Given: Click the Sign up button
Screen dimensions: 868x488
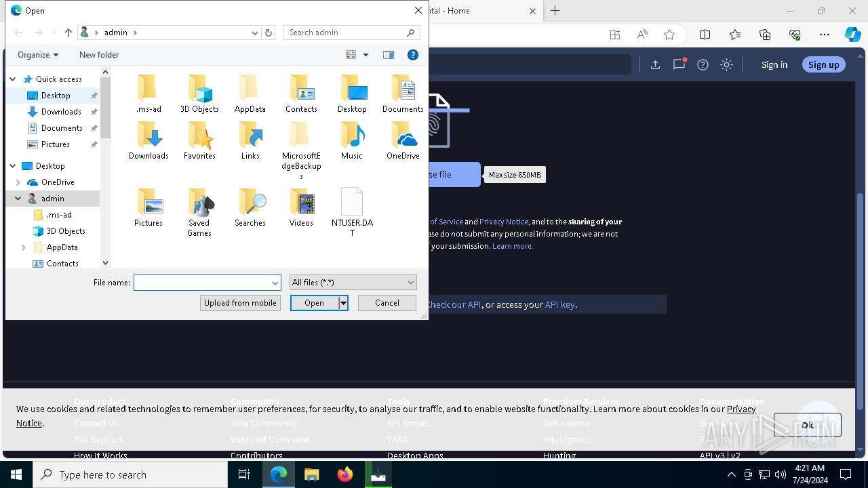Looking at the screenshot, I should pyautogui.click(x=823, y=64).
